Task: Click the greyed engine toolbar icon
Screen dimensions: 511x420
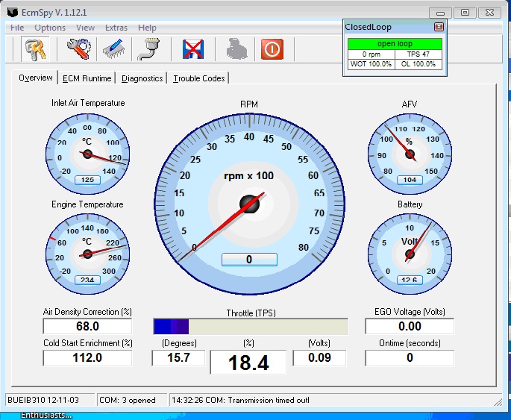Action: [x=236, y=49]
